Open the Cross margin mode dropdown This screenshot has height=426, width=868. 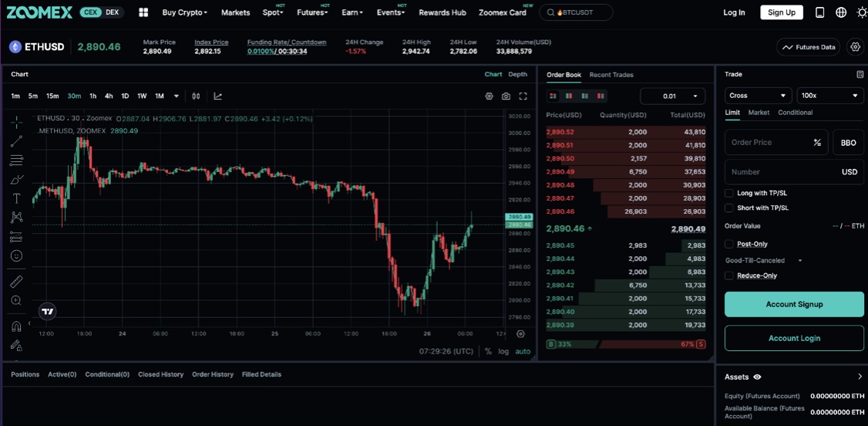[x=759, y=96]
